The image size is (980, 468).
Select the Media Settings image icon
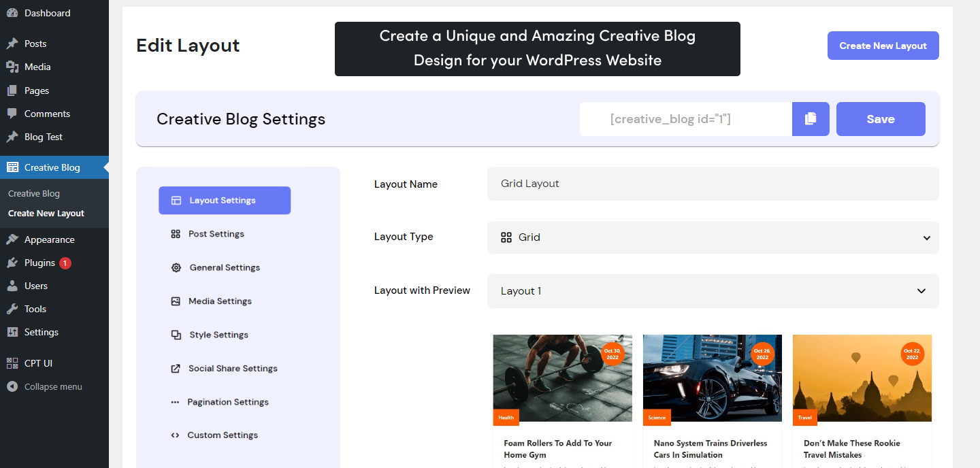tap(176, 301)
